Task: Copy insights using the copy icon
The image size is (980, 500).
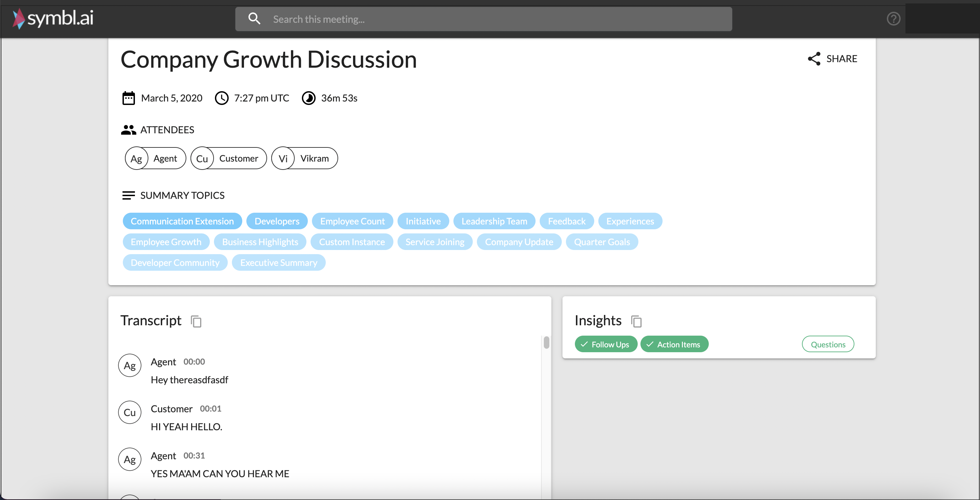Action: (x=636, y=321)
